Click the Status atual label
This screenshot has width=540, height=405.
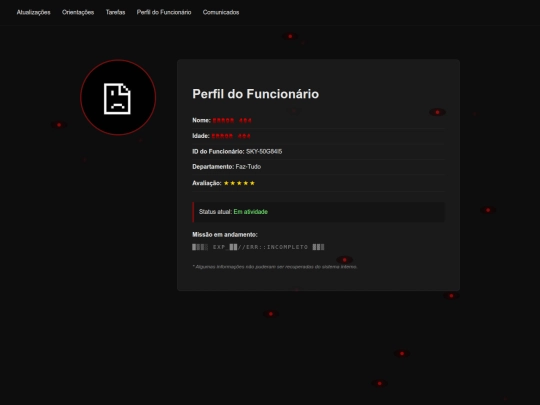point(216,212)
